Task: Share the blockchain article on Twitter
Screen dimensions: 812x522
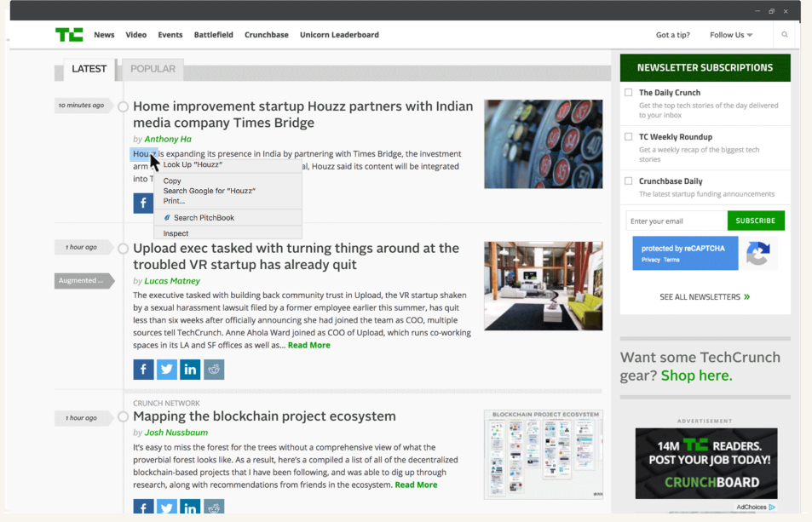Action: (x=167, y=507)
